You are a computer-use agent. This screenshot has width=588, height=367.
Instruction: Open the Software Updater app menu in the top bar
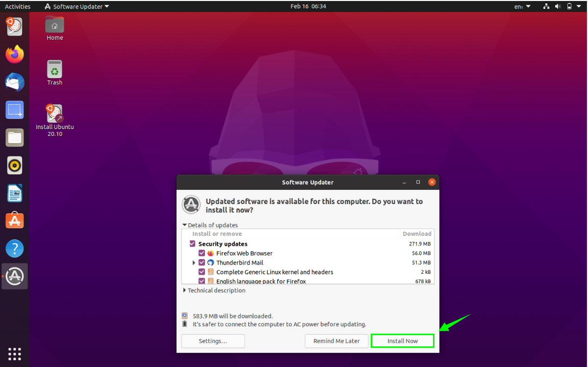pyautogui.click(x=77, y=6)
